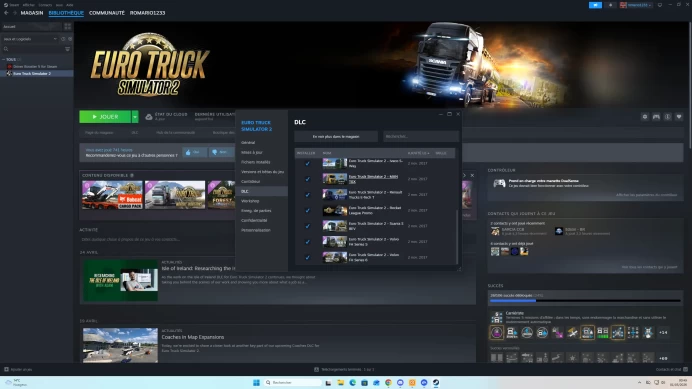Click the forward navigation arrow
692x389 pixels.
14,13
